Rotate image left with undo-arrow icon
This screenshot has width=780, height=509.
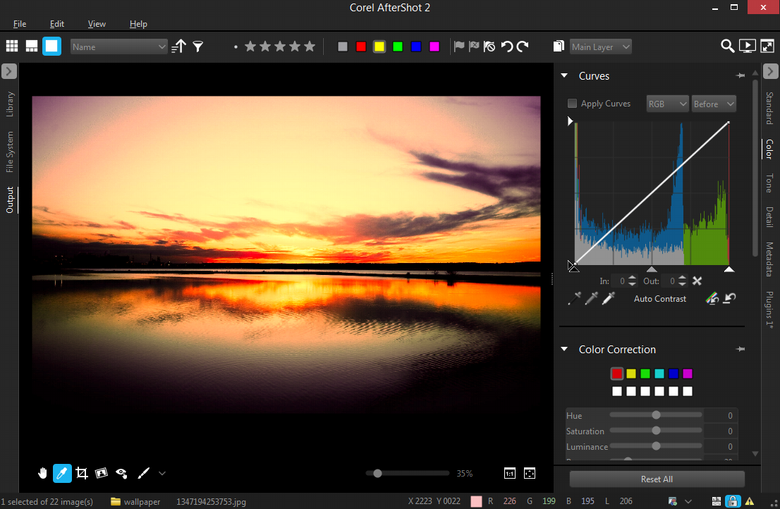[x=507, y=46]
